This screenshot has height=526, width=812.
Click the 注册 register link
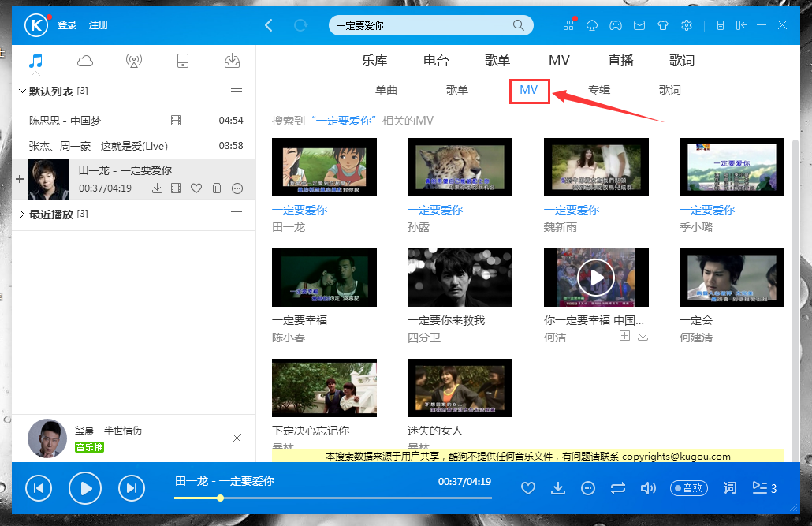coord(99,25)
